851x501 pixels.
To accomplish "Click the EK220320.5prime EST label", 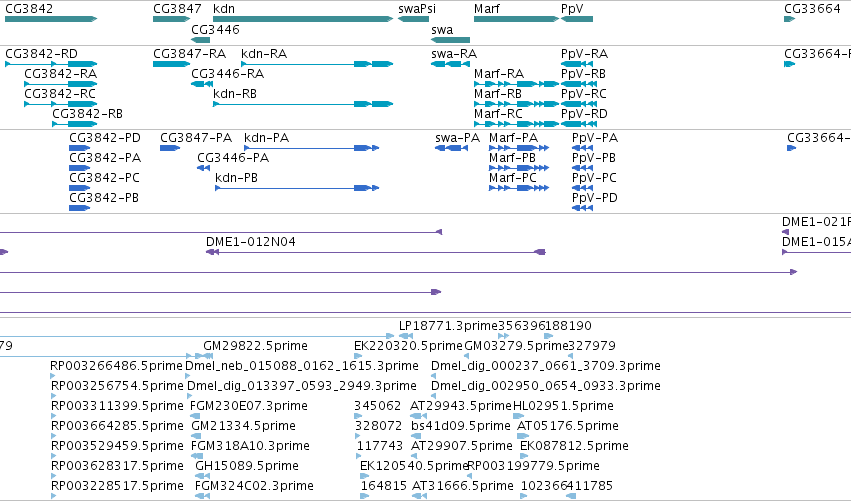I will (x=408, y=346).
